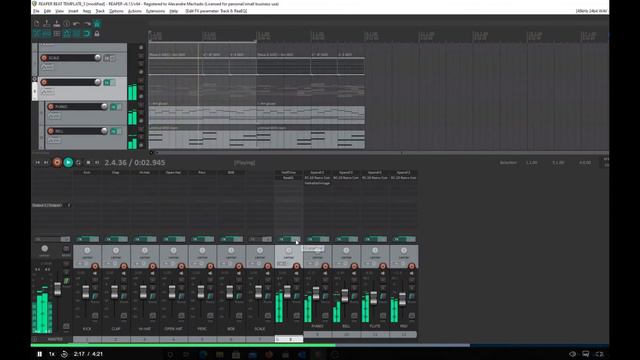Click the Redo toolbar icon

(x=87, y=24)
